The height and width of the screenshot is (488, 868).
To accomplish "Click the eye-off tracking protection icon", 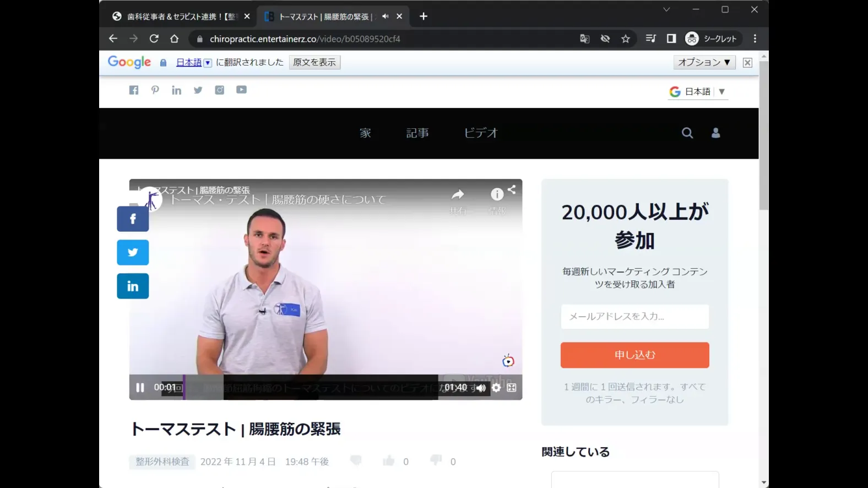I will coord(605,39).
